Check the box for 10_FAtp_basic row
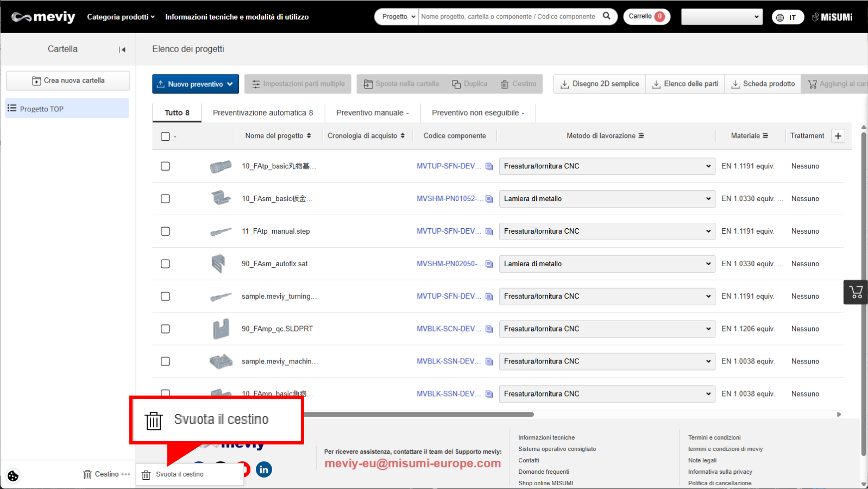 (165, 166)
